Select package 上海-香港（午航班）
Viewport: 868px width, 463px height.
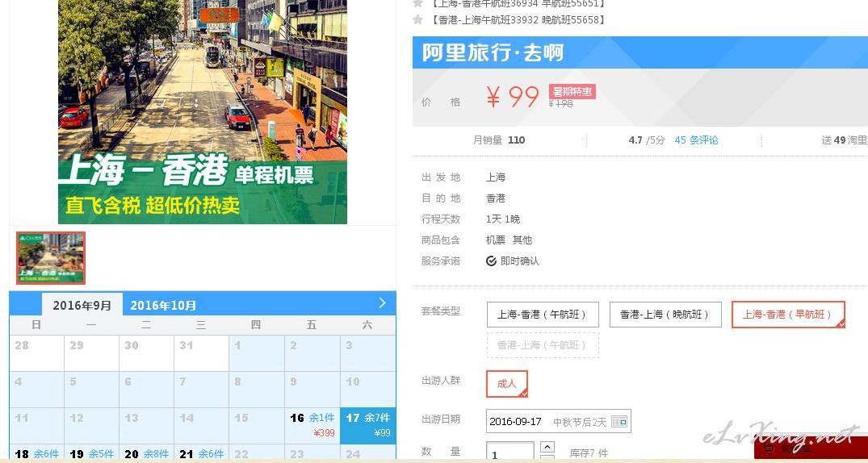pyautogui.click(x=543, y=315)
